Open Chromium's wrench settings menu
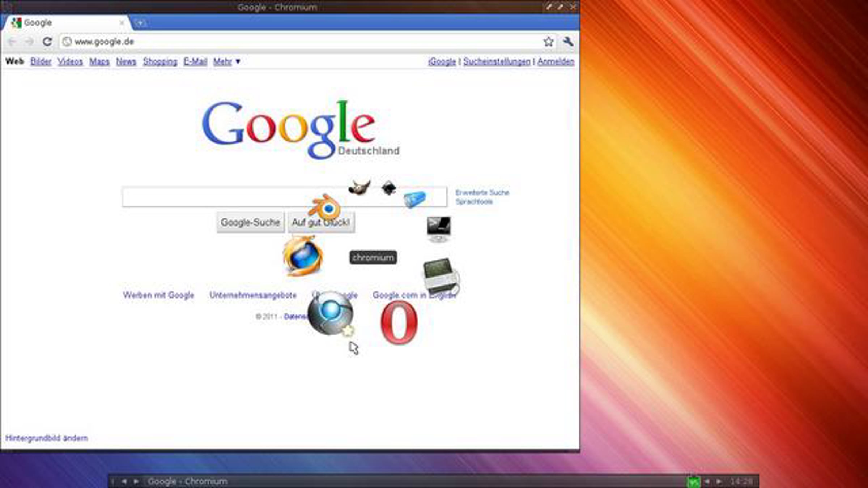Viewport: 868px width, 488px height. pos(568,42)
